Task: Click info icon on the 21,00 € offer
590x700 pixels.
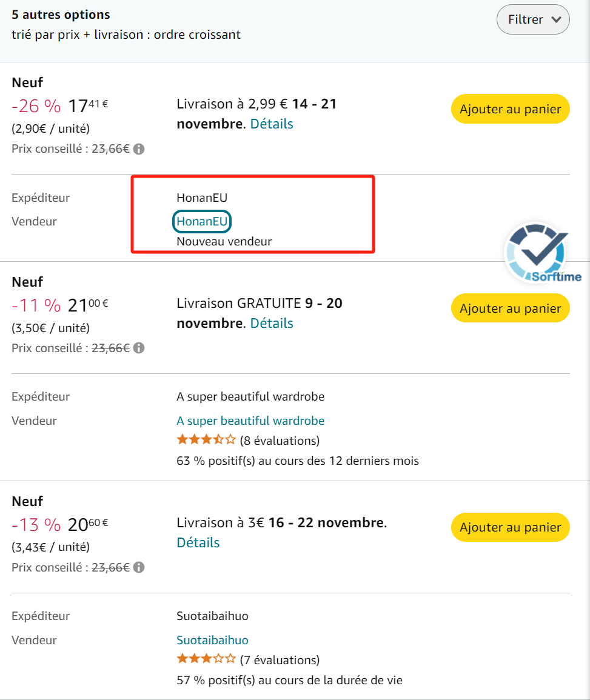Action: click(139, 348)
